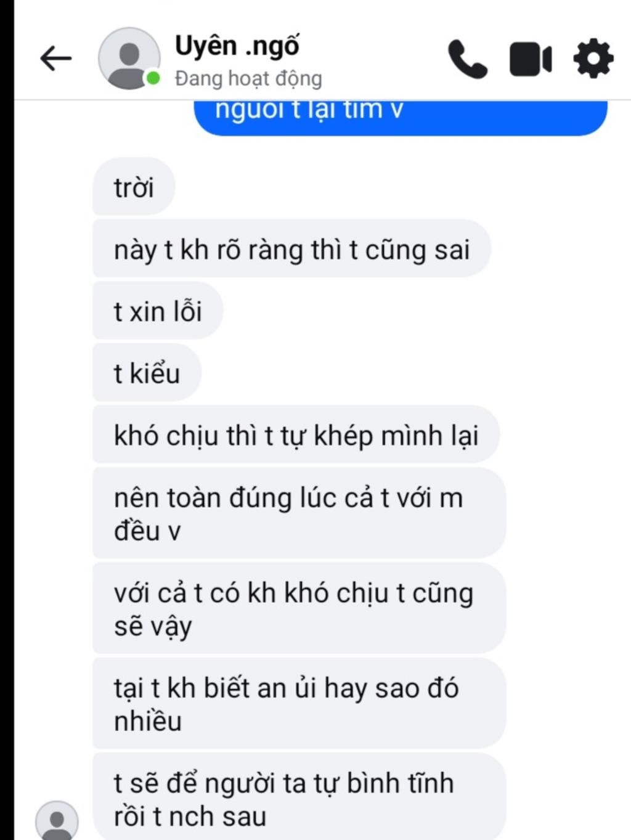Tap the green active status dot

tap(153, 78)
